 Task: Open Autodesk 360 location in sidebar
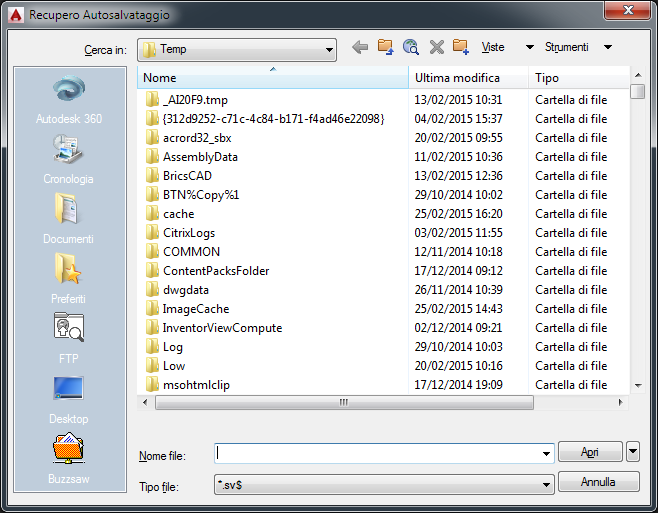(69, 99)
